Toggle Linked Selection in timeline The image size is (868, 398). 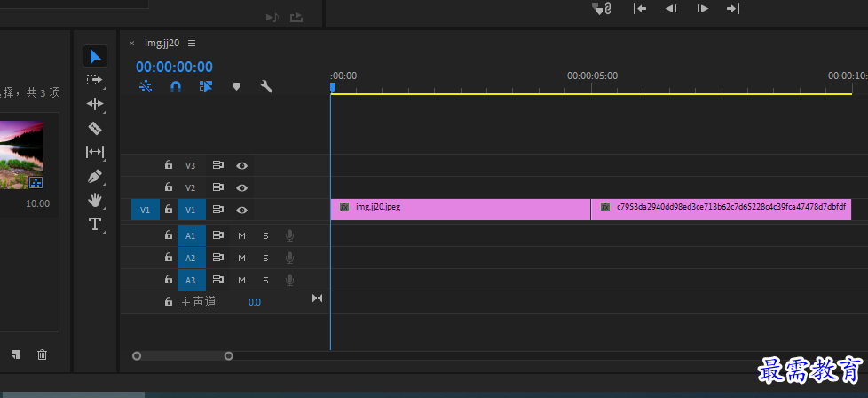[x=206, y=86]
